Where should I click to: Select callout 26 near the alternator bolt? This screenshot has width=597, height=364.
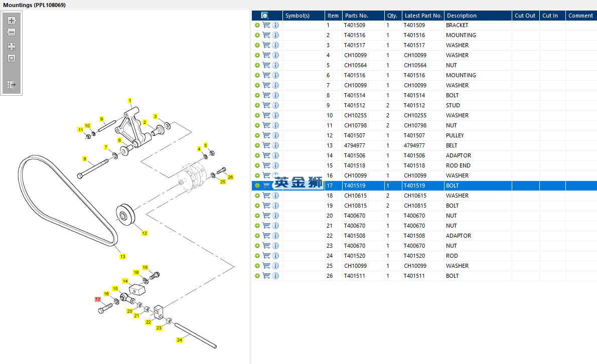pyautogui.click(x=230, y=177)
